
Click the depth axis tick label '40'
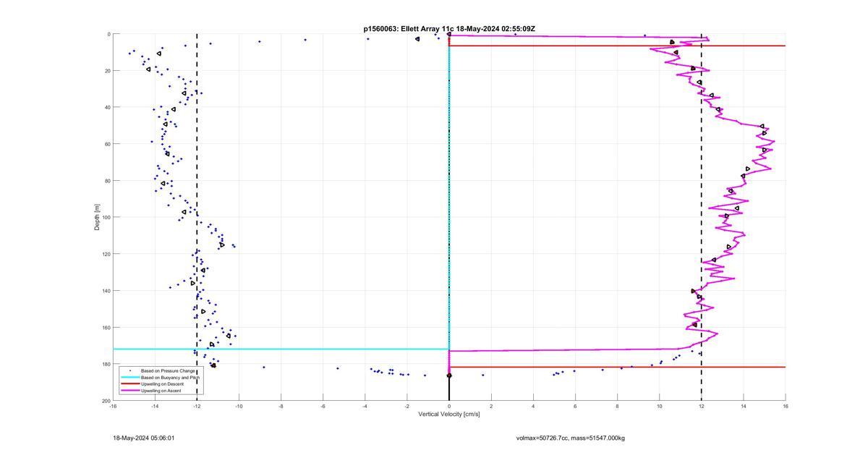coord(107,107)
